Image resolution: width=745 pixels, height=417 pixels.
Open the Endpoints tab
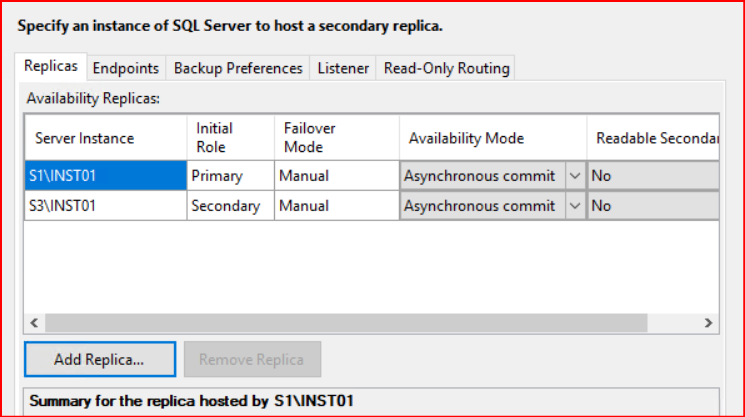click(125, 68)
